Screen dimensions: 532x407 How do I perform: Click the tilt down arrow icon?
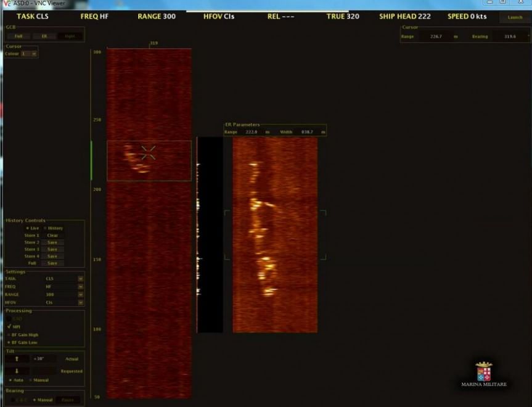click(17, 371)
